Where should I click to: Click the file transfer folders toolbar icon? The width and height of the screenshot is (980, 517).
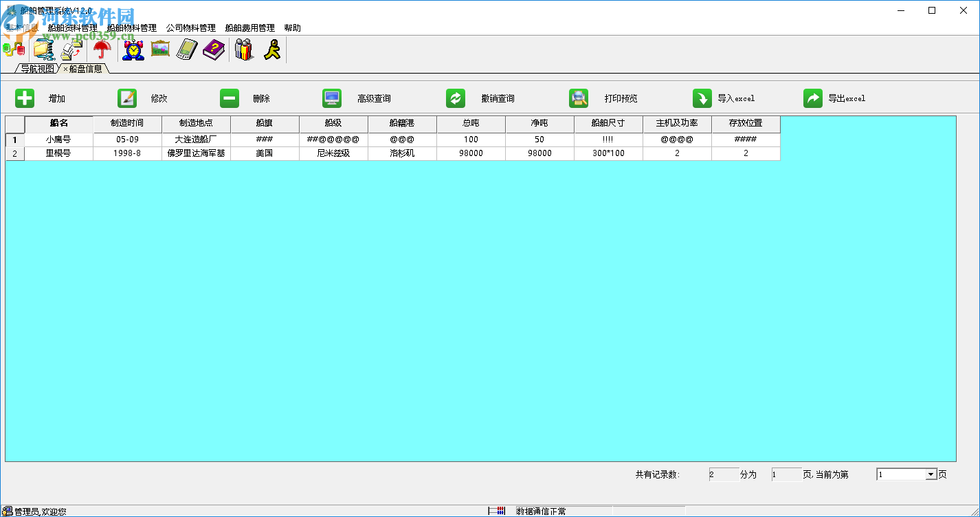pos(72,49)
